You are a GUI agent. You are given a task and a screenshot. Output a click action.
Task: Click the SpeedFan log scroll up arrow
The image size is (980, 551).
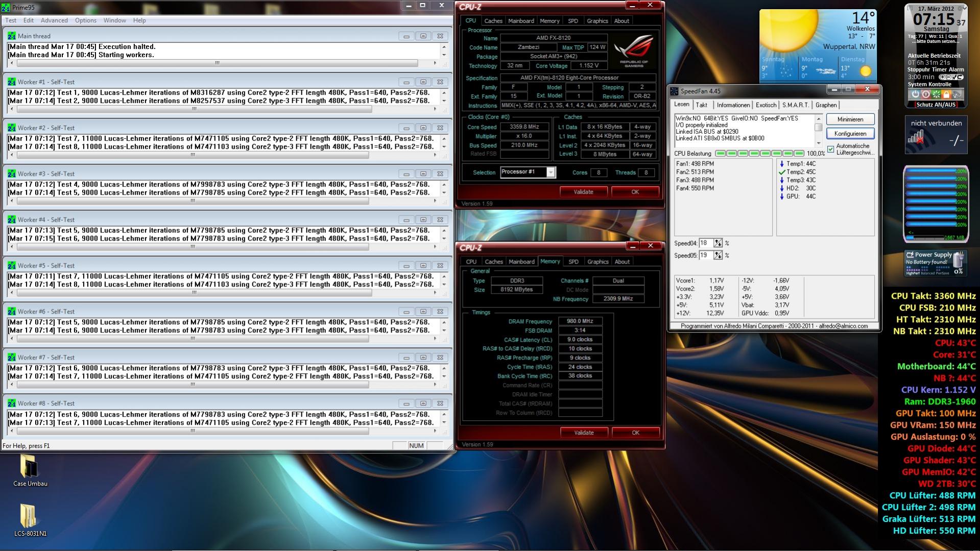[x=818, y=118]
